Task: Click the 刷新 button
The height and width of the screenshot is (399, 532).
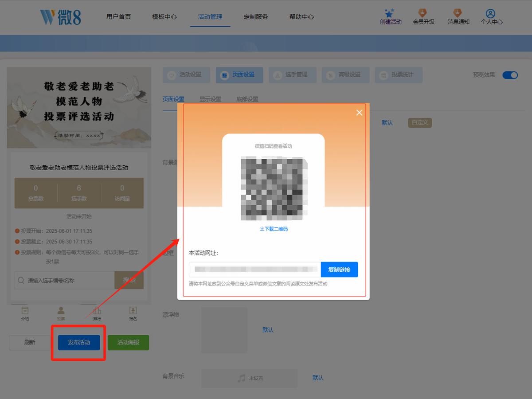Action: point(30,342)
